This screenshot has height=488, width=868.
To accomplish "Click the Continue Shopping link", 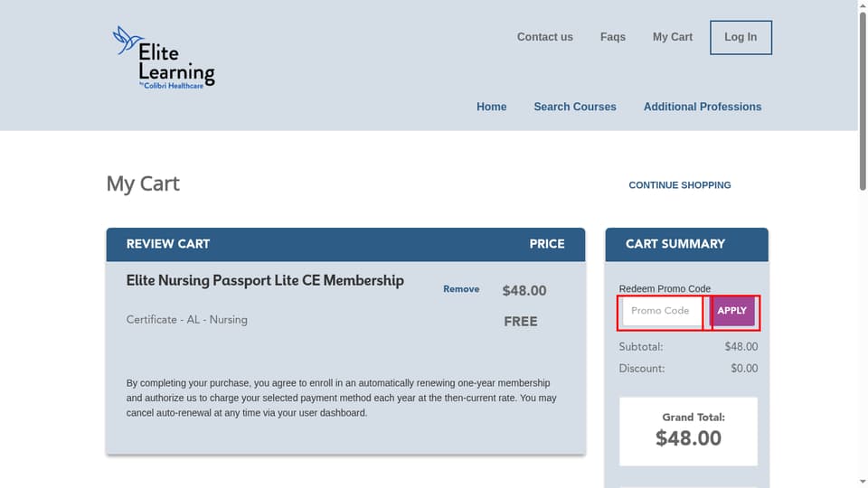I will (680, 185).
